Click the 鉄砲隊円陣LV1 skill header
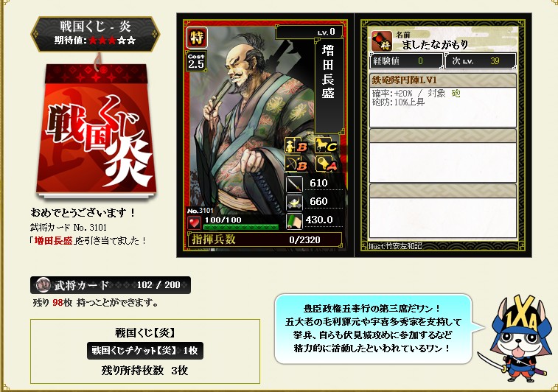 443,80
